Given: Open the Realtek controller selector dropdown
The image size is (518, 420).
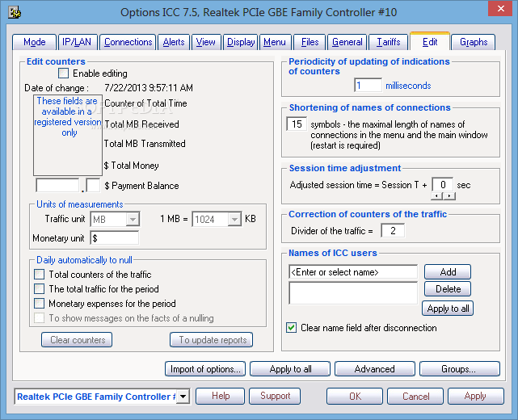Looking at the screenshot, I should (183, 397).
